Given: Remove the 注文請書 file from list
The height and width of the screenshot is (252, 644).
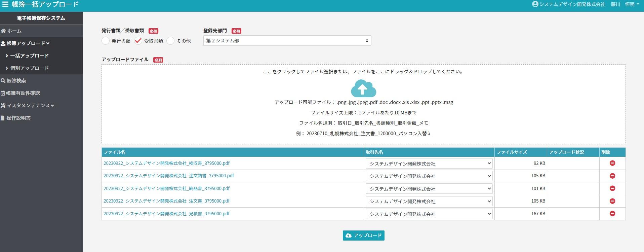Looking at the screenshot, I should (x=612, y=176).
